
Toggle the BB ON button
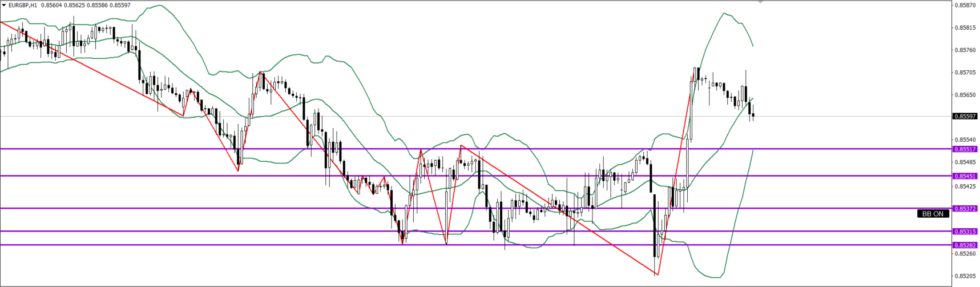[x=933, y=213]
